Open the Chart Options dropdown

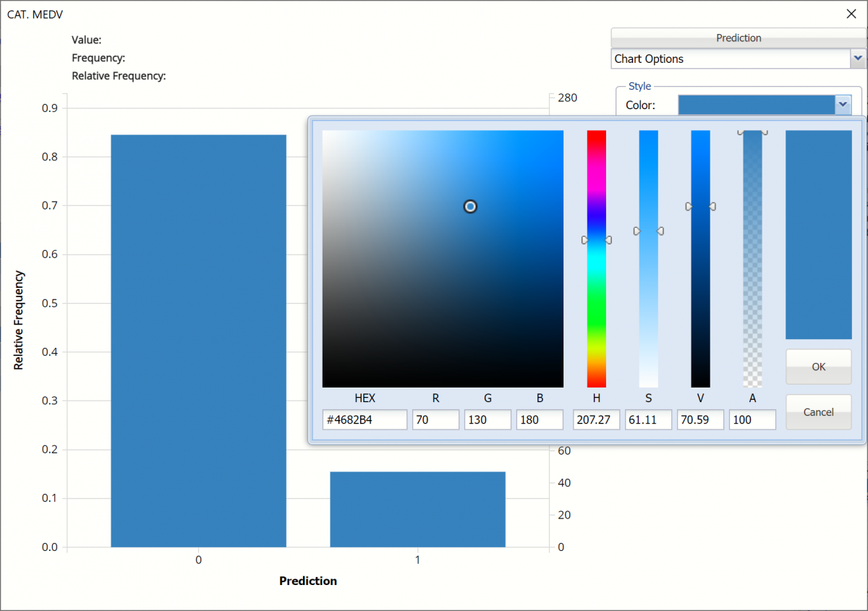[858, 59]
